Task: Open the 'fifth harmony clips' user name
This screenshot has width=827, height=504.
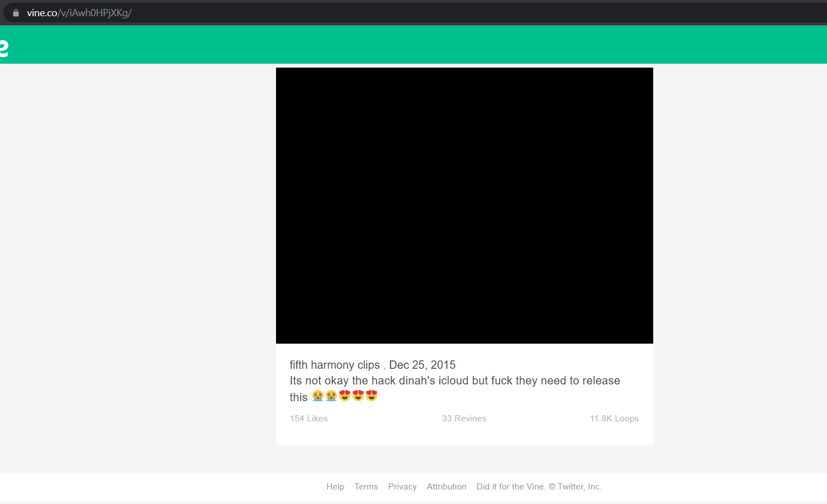Action: pyautogui.click(x=335, y=365)
